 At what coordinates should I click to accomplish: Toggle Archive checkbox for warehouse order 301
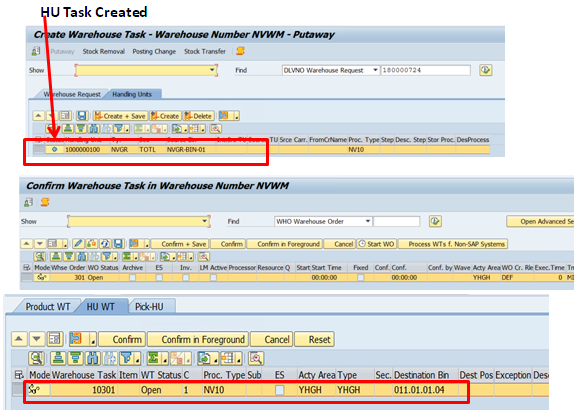[x=132, y=277]
